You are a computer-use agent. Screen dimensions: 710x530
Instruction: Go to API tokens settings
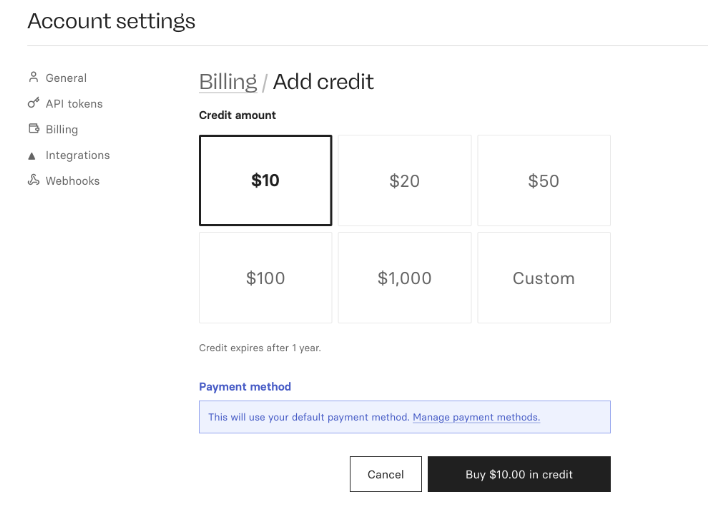74,104
